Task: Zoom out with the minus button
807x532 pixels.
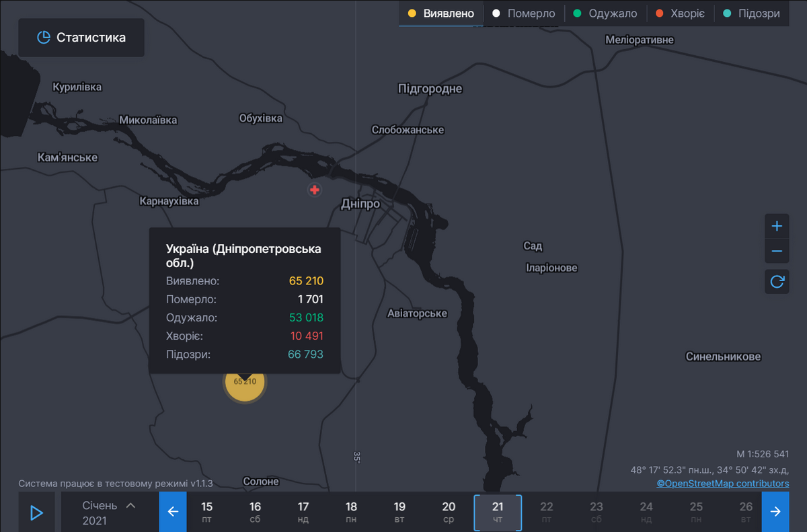Action: tap(777, 252)
